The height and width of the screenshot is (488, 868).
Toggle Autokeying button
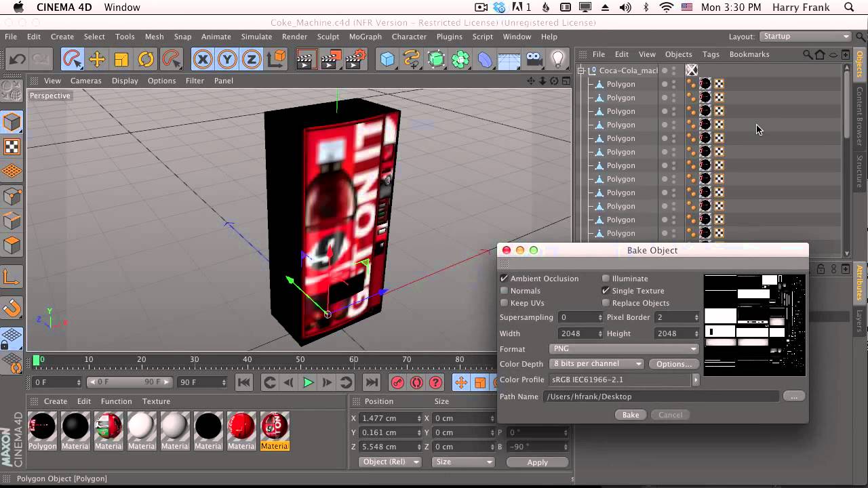click(416, 382)
